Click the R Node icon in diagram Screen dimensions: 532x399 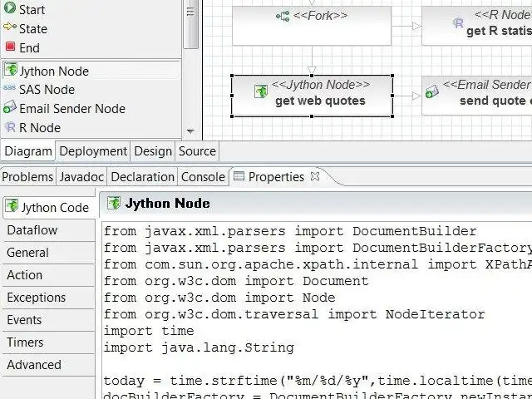coord(458,22)
